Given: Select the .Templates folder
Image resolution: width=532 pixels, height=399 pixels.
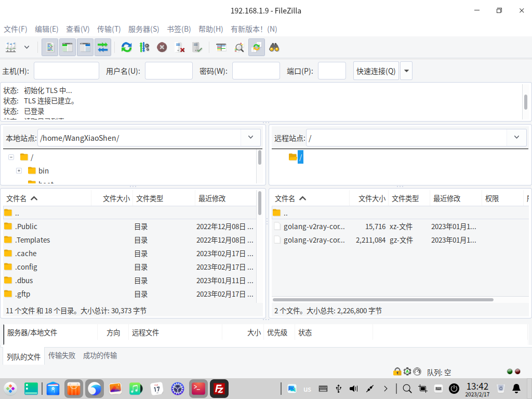Looking at the screenshot, I should (129, 240).
